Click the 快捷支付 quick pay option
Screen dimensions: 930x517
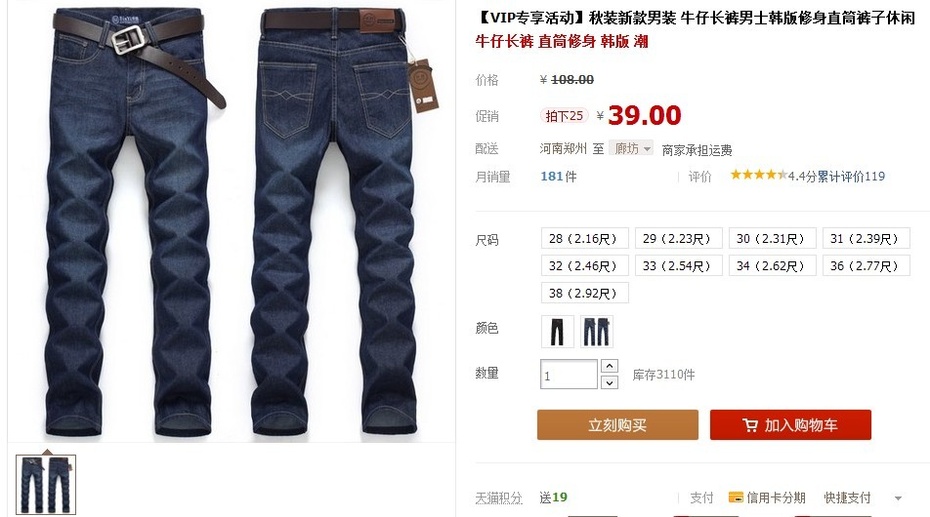[847, 498]
